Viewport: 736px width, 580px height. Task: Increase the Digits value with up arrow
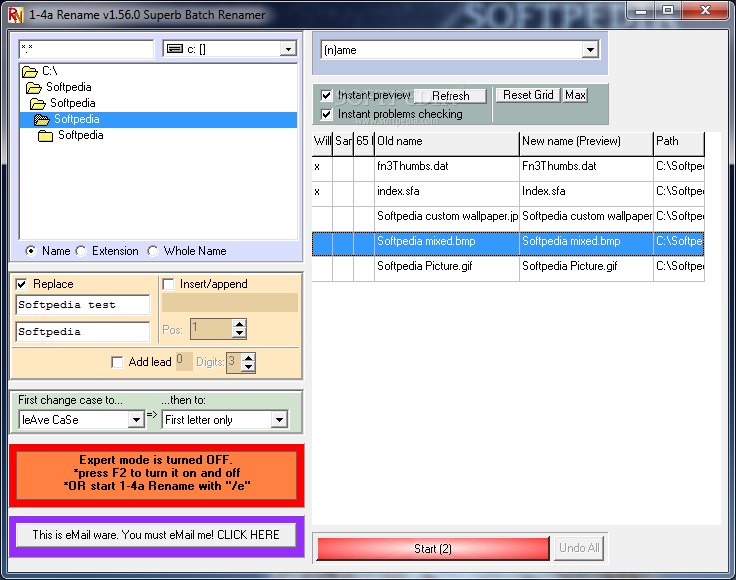tap(248, 358)
